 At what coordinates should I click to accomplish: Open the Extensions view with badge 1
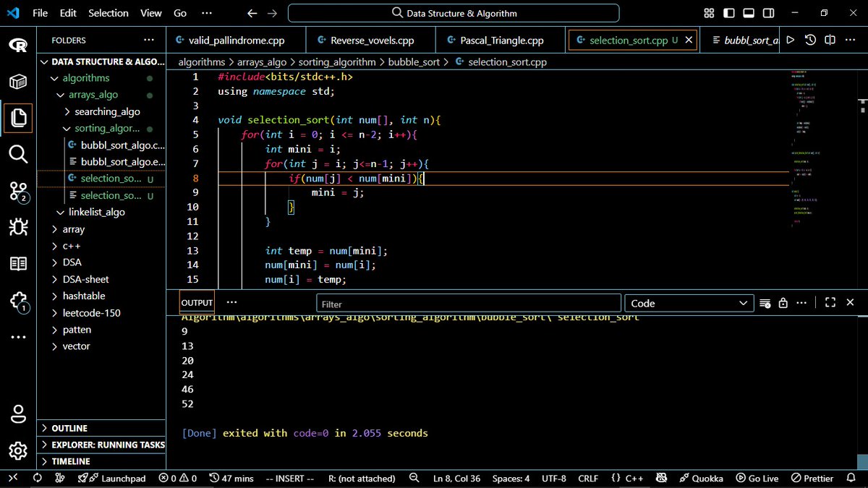click(18, 301)
